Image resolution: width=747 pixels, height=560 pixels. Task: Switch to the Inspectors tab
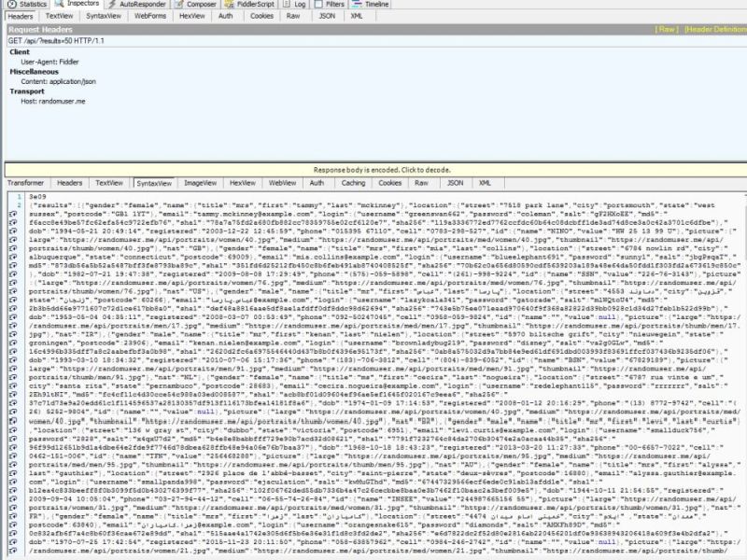point(78,4)
